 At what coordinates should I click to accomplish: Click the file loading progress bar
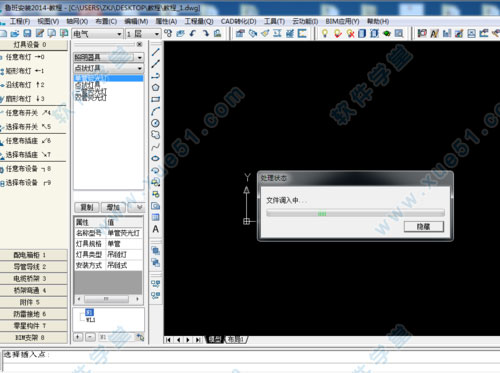(355, 213)
